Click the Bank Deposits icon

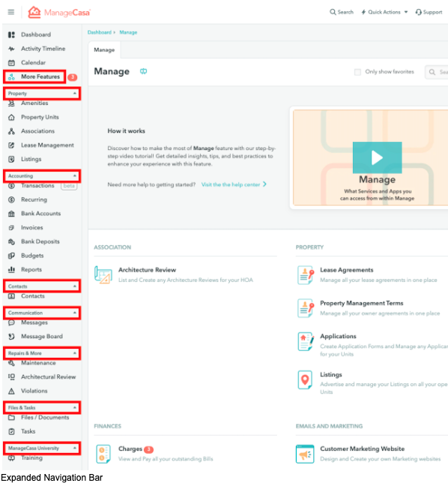coord(11,241)
